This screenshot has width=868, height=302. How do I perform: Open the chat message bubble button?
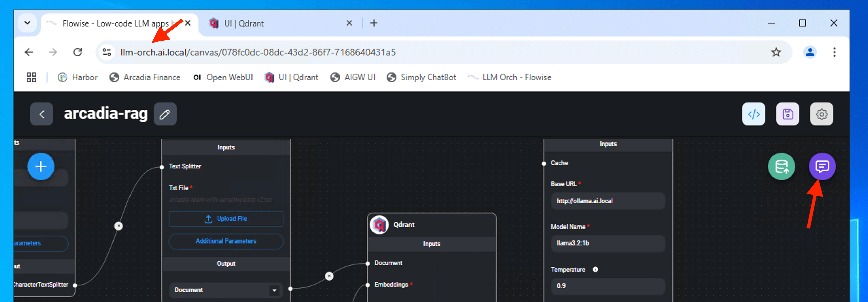point(822,166)
